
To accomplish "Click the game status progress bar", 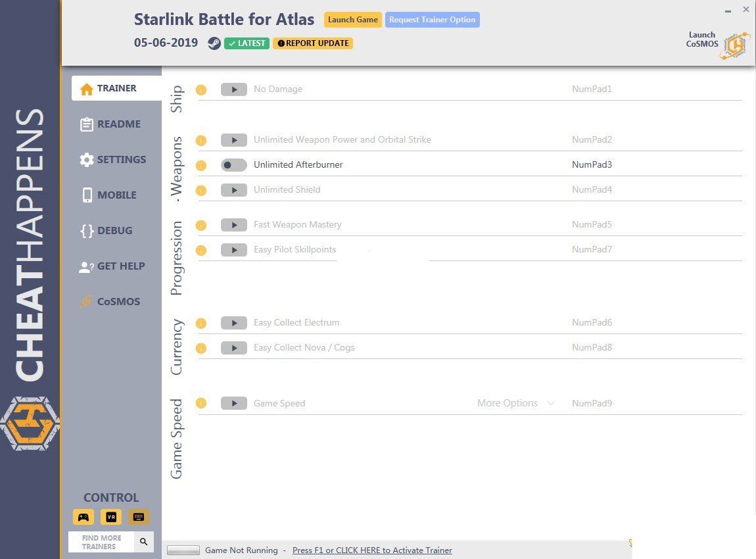I will [183, 550].
